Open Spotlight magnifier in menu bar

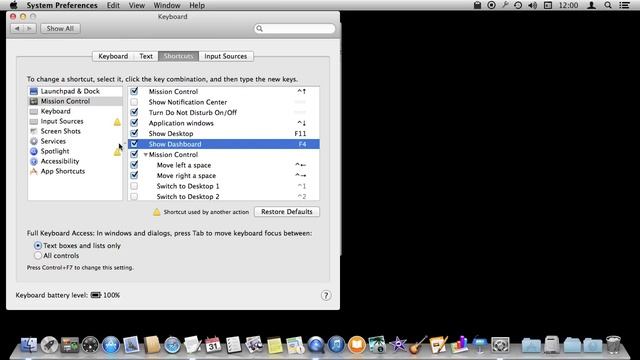coord(608,5)
